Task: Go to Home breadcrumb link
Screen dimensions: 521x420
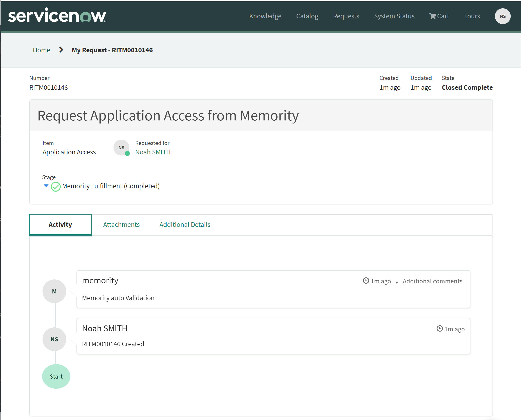Action: (x=41, y=50)
